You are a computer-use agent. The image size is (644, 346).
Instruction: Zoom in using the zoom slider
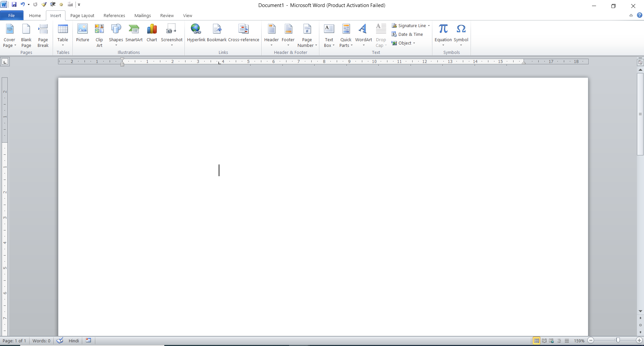click(x=640, y=341)
